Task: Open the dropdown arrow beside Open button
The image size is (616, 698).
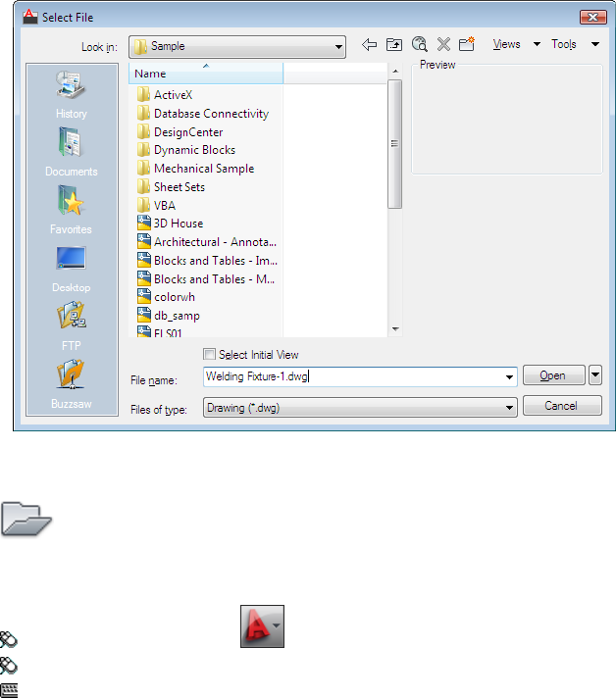Action: 595,374
